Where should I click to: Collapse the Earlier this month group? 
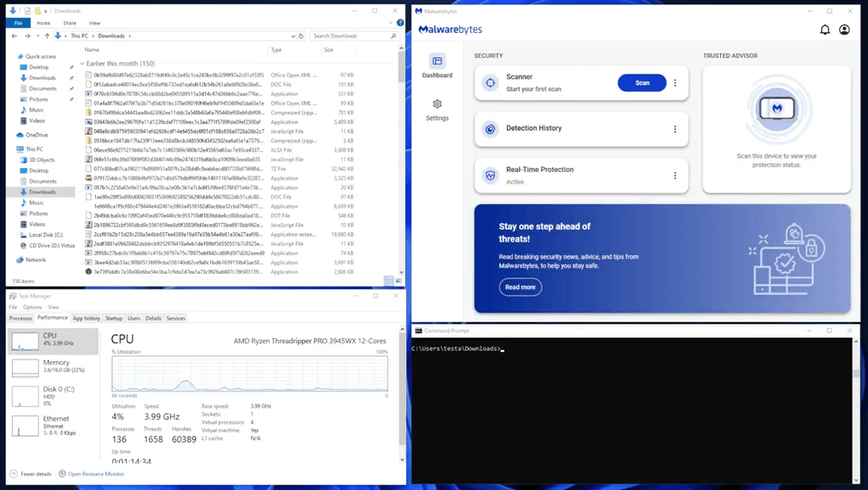(82, 64)
